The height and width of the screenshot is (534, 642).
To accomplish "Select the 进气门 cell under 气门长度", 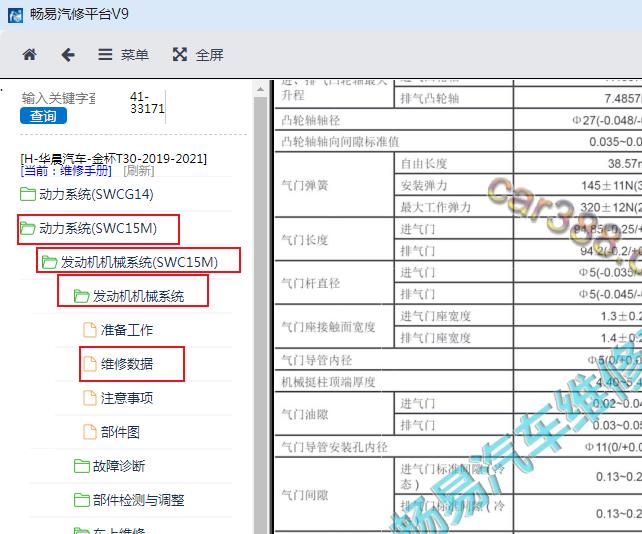I will pos(454,229).
